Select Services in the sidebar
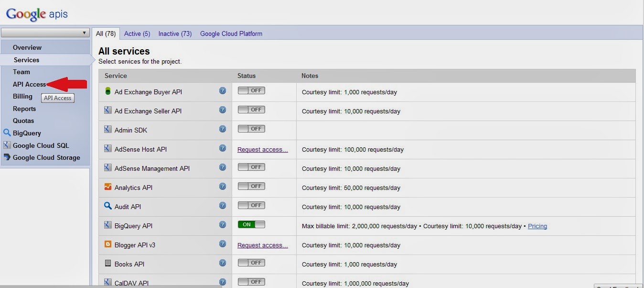This screenshot has height=288, width=644. (27, 60)
